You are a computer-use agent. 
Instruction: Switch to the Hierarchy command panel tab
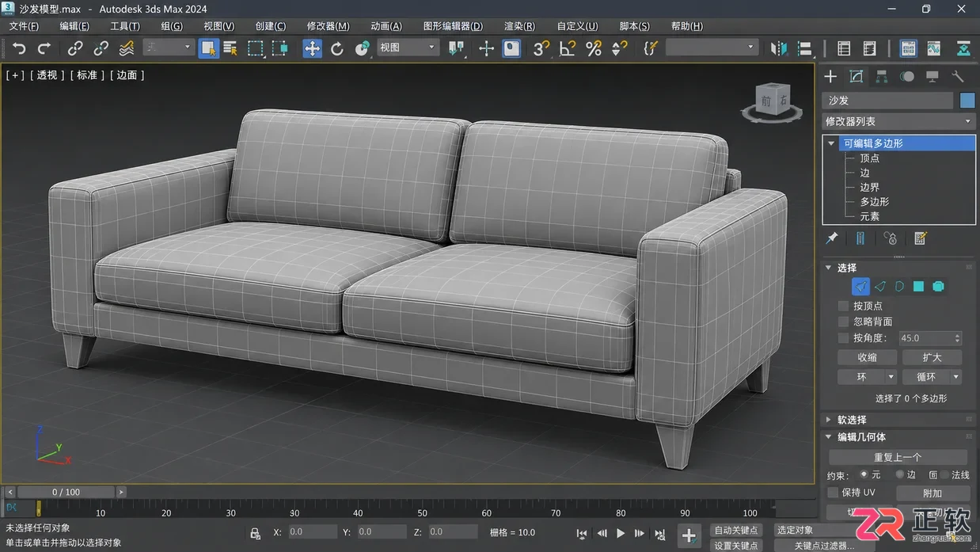881,76
